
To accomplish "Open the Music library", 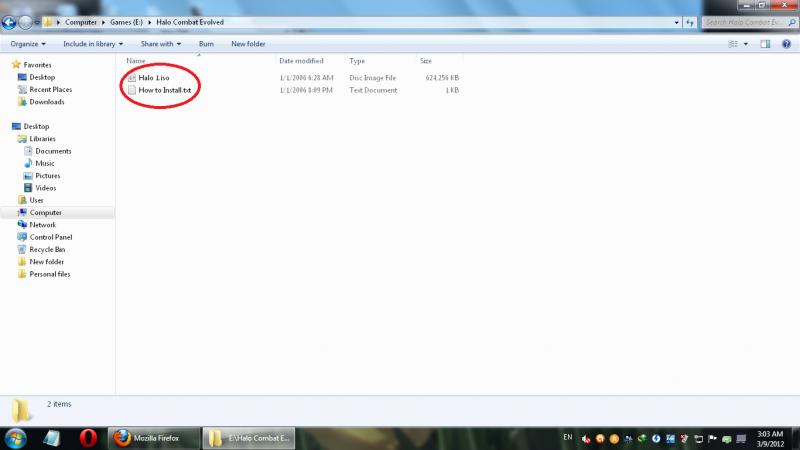I will tap(44, 163).
